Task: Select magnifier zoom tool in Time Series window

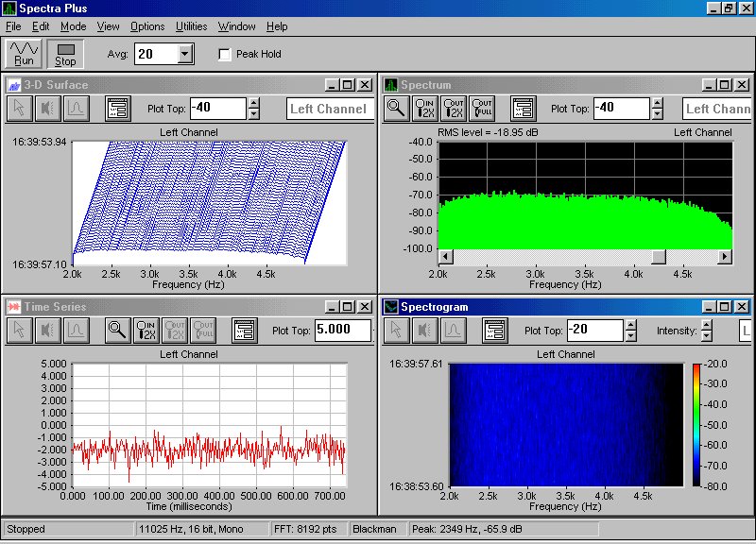Action: tap(117, 330)
